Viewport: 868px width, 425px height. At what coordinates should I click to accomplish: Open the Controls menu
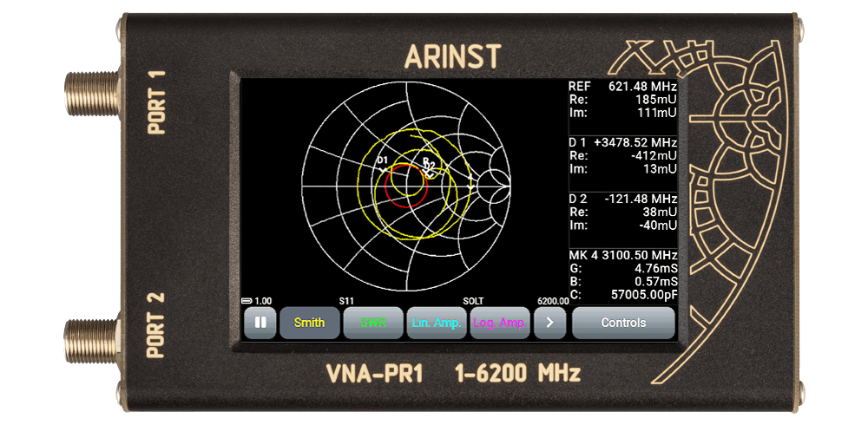[x=623, y=323]
